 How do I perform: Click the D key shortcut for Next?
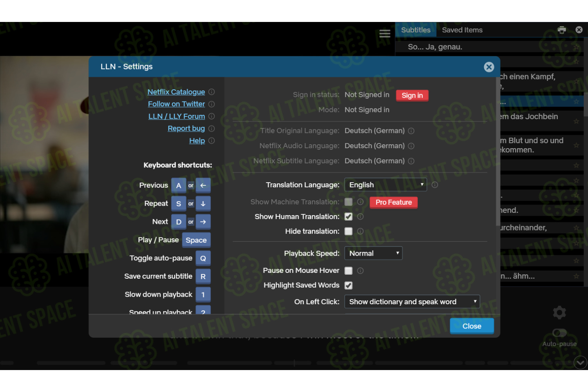[x=179, y=222]
